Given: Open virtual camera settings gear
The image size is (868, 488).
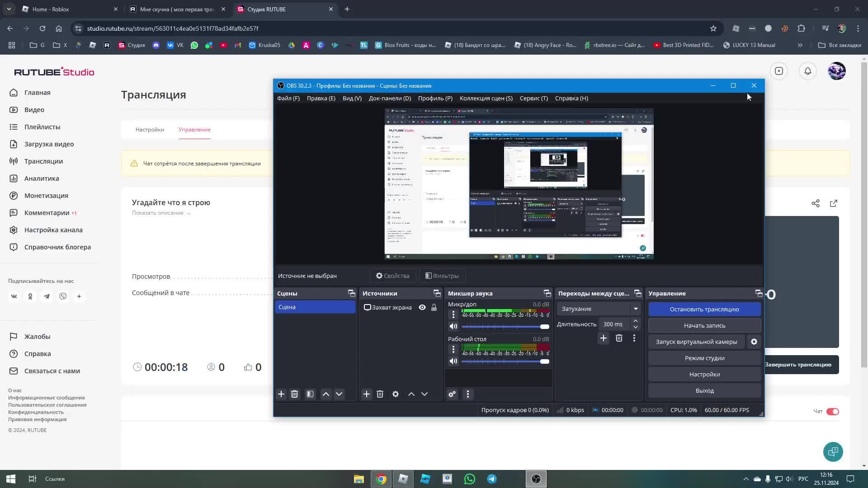Looking at the screenshot, I should click(754, 342).
